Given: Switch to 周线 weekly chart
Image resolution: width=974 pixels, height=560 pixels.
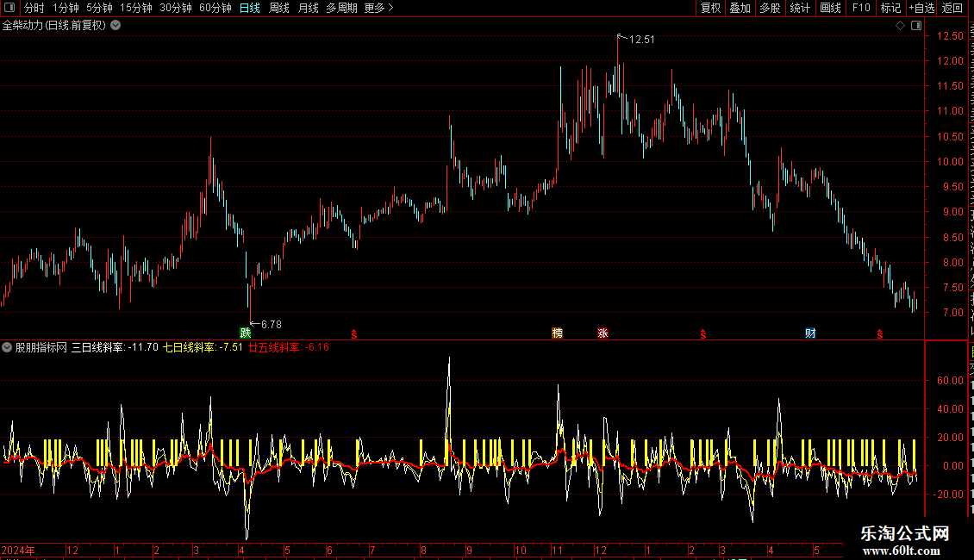Looking at the screenshot, I should tap(279, 8).
